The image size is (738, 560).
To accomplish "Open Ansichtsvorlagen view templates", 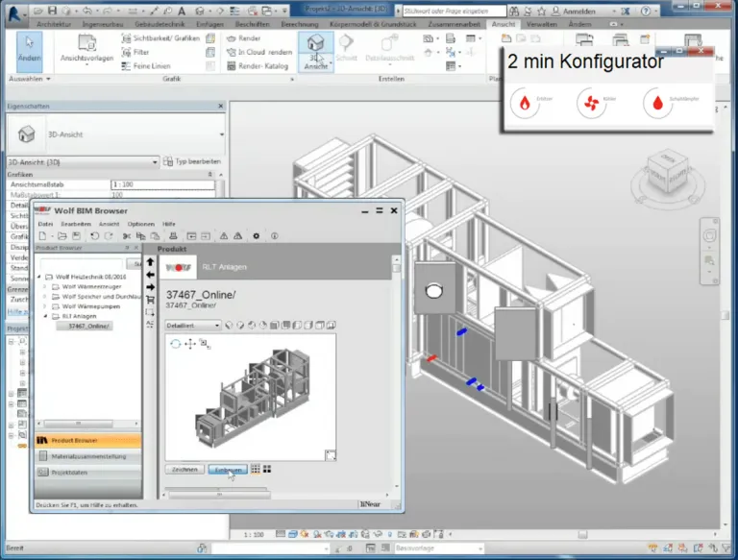I will pos(86,49).
